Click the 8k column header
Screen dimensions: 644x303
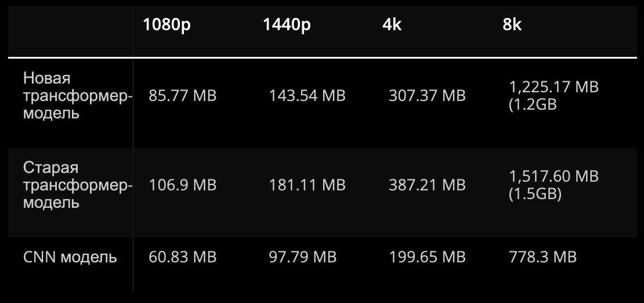(512, 25)
